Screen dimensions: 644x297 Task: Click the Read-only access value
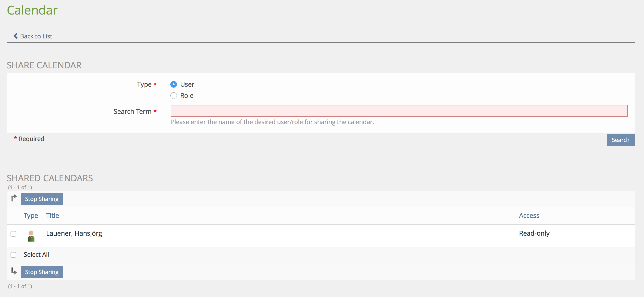tap(534, 233)
